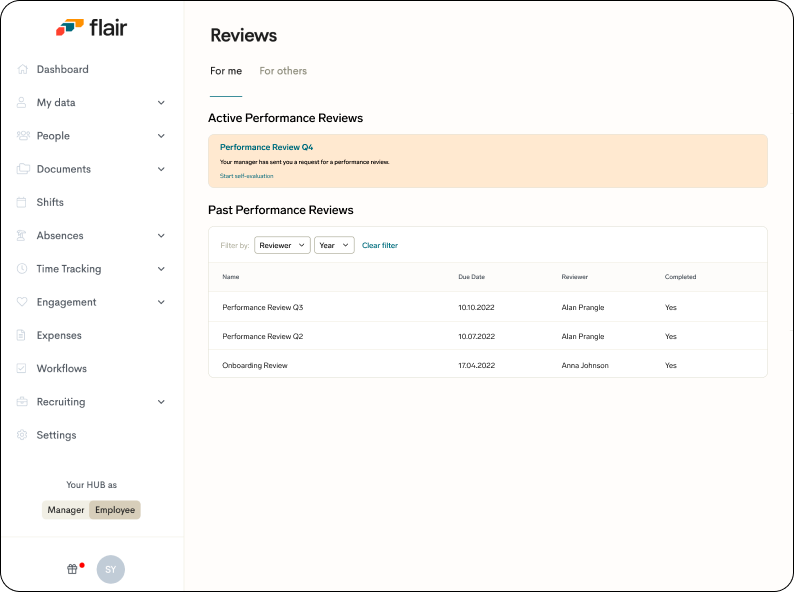Click Yes in Onboarding Review row
The image size is (794, 592).
670,365
